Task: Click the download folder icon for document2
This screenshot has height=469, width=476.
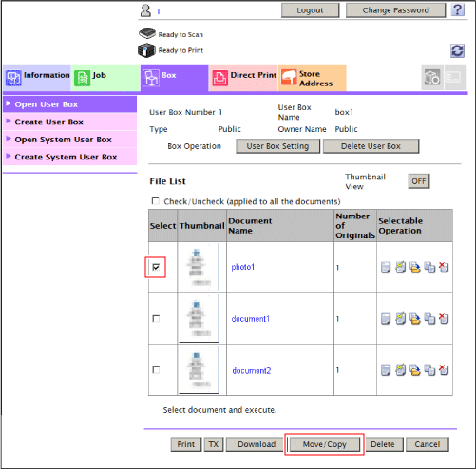Action: coord(415,370)
